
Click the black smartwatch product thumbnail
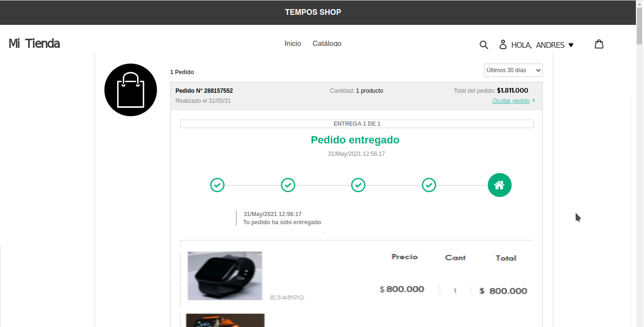coord(225,276)
